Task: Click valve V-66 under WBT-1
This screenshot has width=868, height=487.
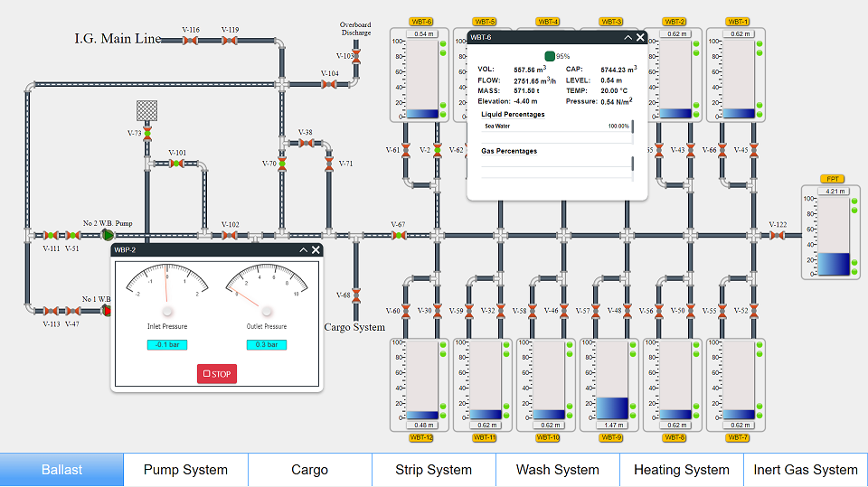Action: pyautogui.click(x=722, y=150)
